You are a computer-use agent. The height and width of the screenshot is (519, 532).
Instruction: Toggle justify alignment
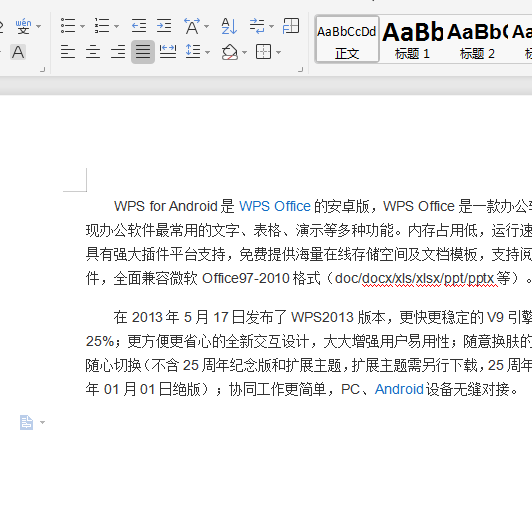(x=143, y=52)
